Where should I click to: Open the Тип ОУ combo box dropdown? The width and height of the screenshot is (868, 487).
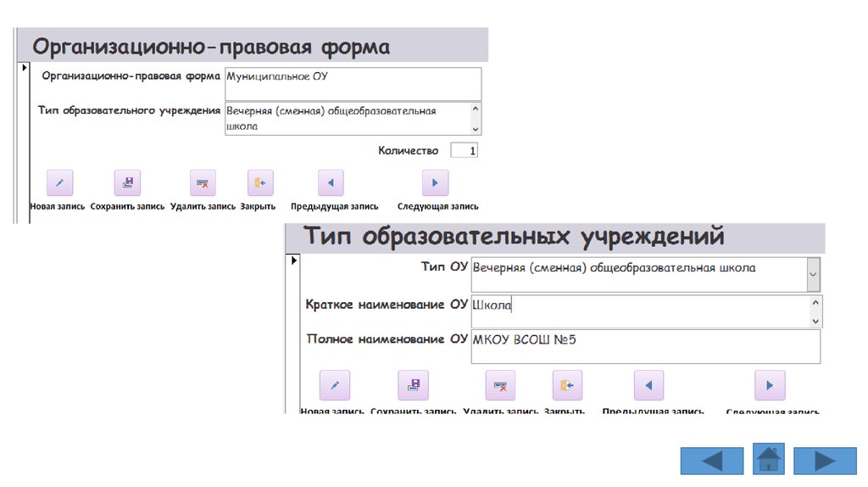click(813, 274)
